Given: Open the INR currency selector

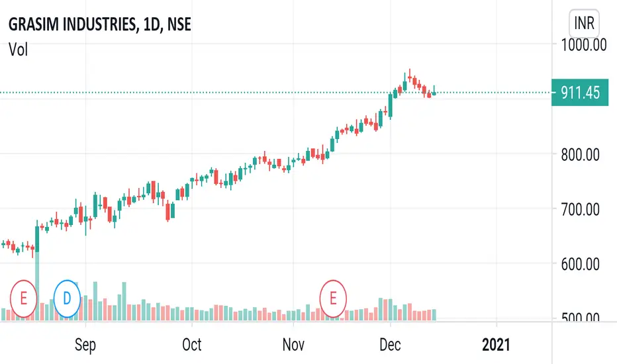Looking at the screenshot, I should pyautogui.click(x=584, y=23).
